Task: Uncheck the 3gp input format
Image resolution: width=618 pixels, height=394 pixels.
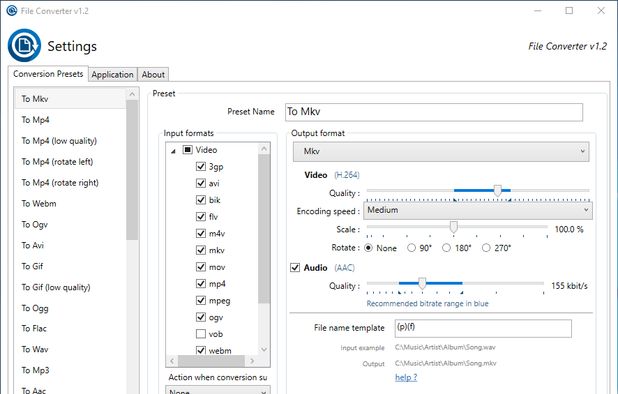Action: 201,166
